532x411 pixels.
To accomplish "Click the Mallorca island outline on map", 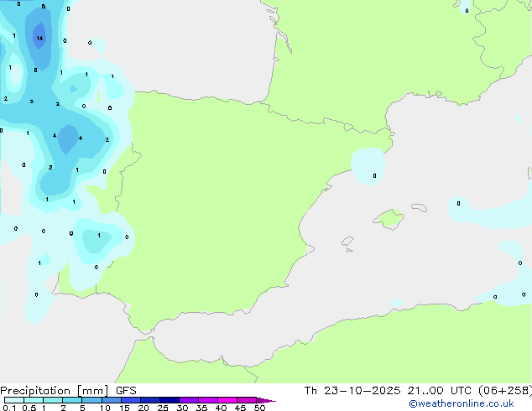I will (x=389, y=219).
